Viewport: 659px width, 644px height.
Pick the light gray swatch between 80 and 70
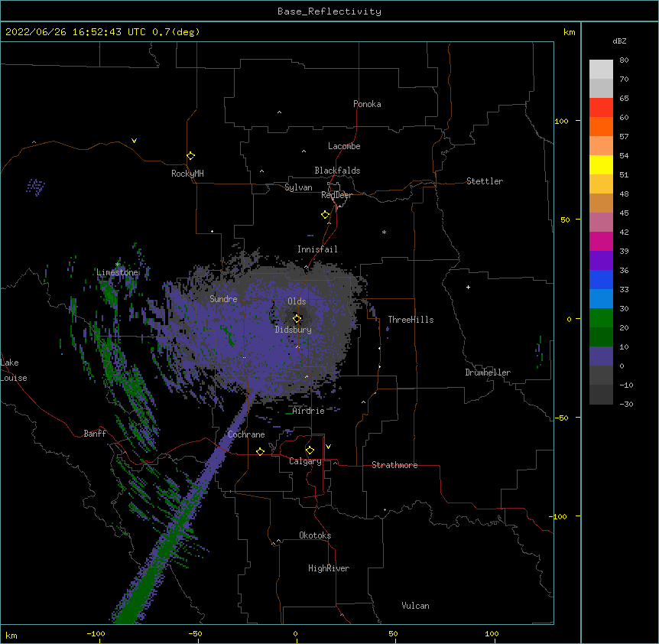pos(601,70)
